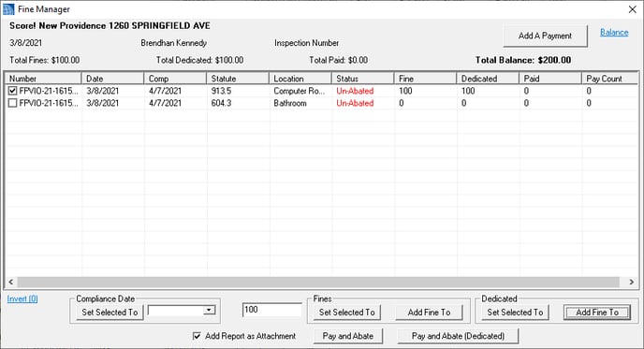Click 'Total Fines: $100.00' text
The height and width of the screenshot is (349, 644).
click(44, 60)
